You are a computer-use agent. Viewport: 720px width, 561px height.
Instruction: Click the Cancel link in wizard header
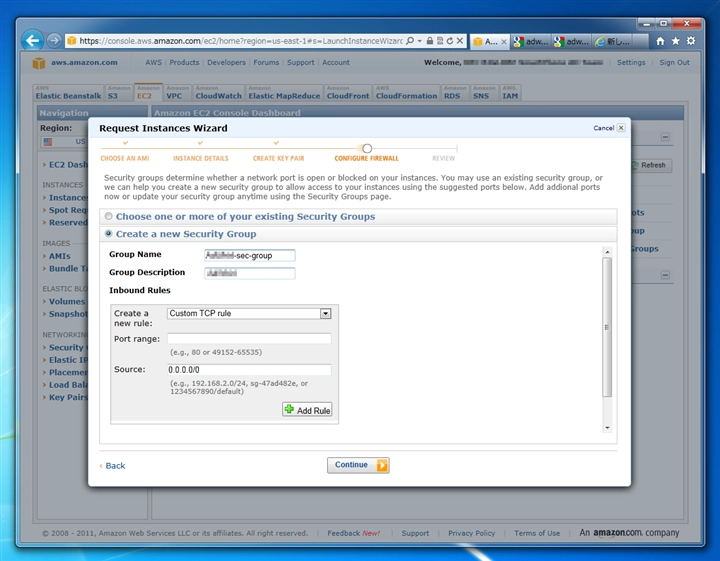coord(603,128)
